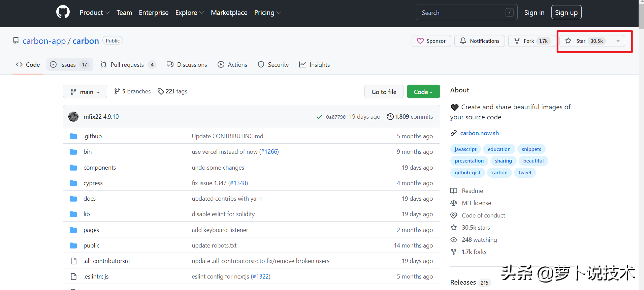Click the heart icon on Sponsor button
The height and width of the screenshot is (290, 644).
click(420, 41)
